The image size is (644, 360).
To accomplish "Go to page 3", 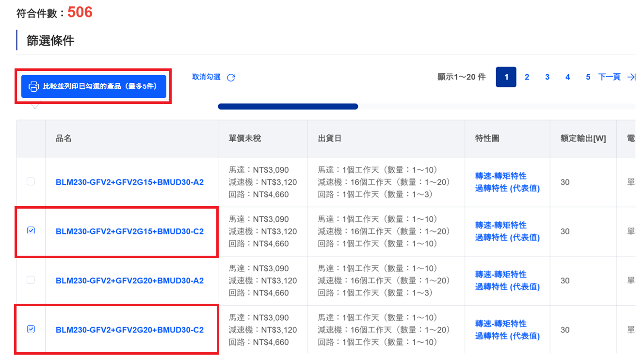I will pyautogui.click(x=547, y=77).
